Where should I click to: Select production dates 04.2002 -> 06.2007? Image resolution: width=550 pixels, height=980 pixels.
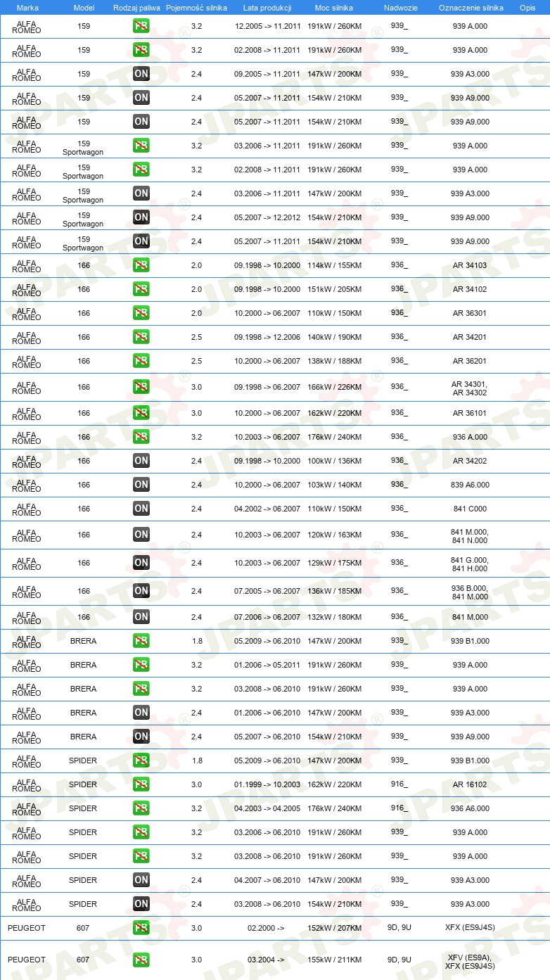point(267,509)
